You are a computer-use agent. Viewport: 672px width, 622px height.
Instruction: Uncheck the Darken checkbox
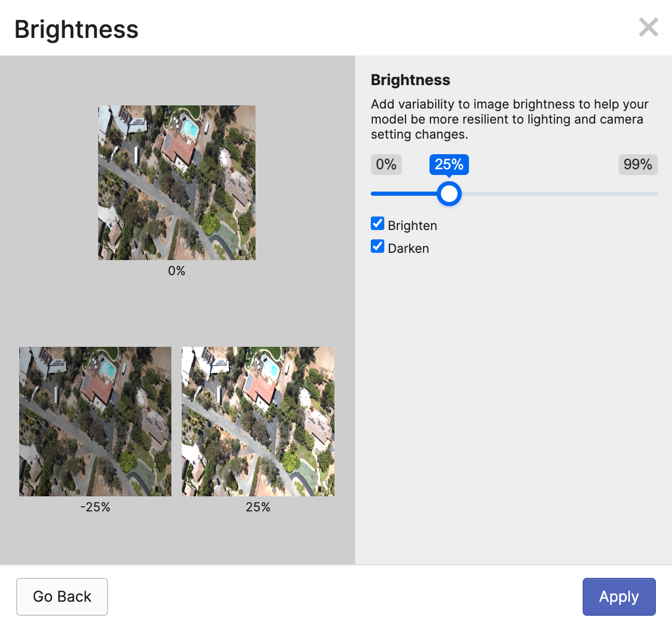click(378, 247)
